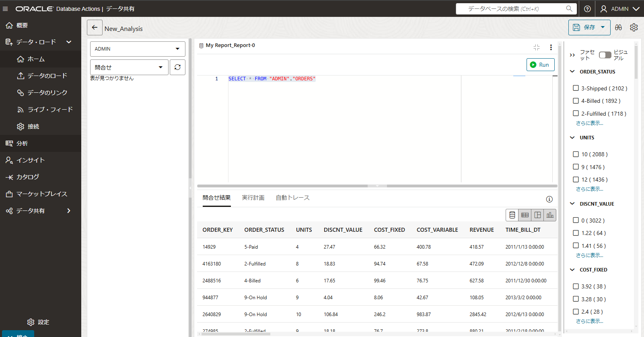644x337 pixels.
Task: Open the ADMIN schema dropdown
Action: point(137,49)
